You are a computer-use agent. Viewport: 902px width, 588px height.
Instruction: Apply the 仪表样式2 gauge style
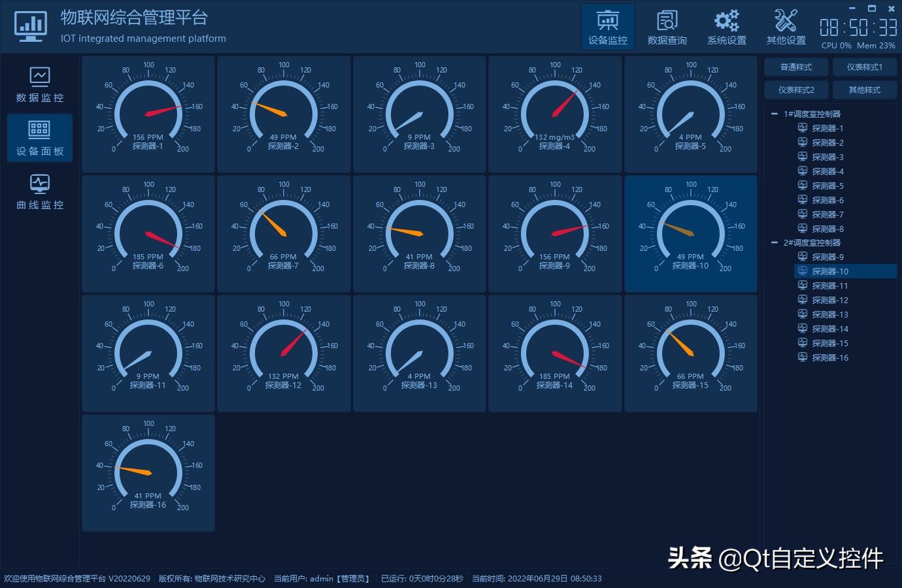[796, 90]
